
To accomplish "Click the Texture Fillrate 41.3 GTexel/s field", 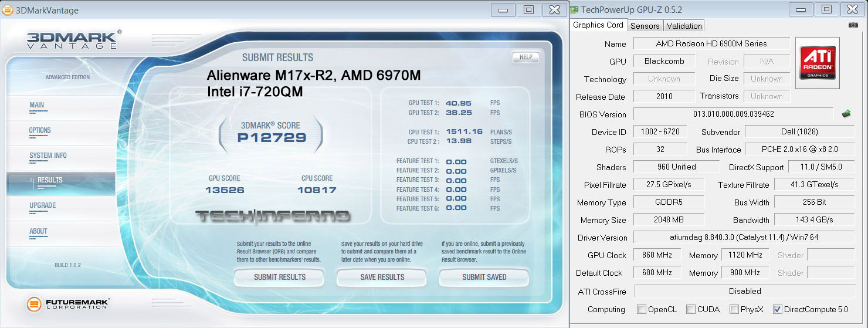I will (814, 184).
